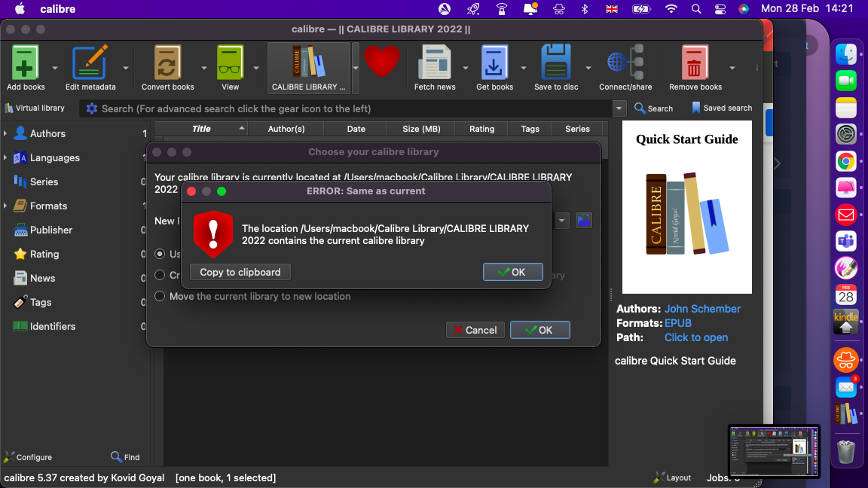868x488 pixels.
Task: Click Cancel in library dialog
Action: pyautogui.click(x=475, y=331)
